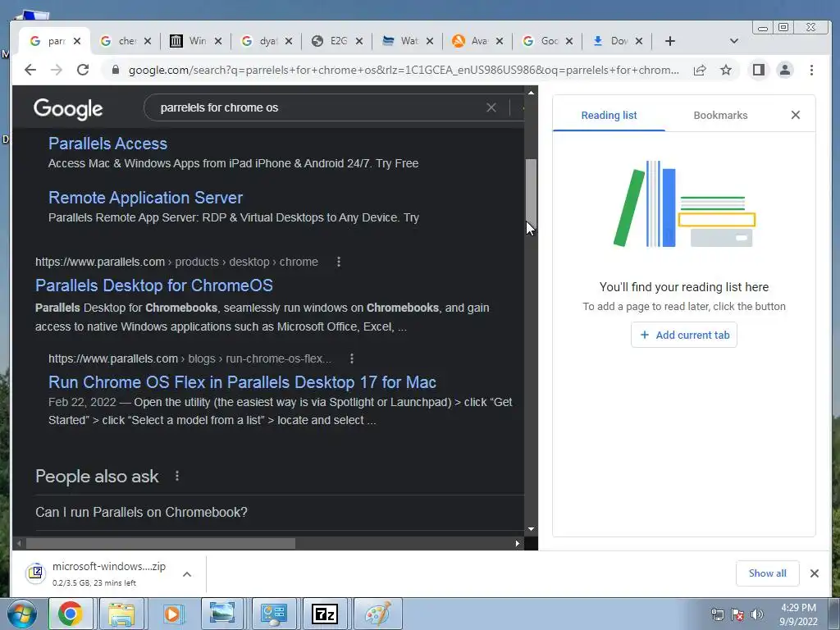
Task: Open Parallels Desktop for ChromeOS result
Action: coord(153,285)
